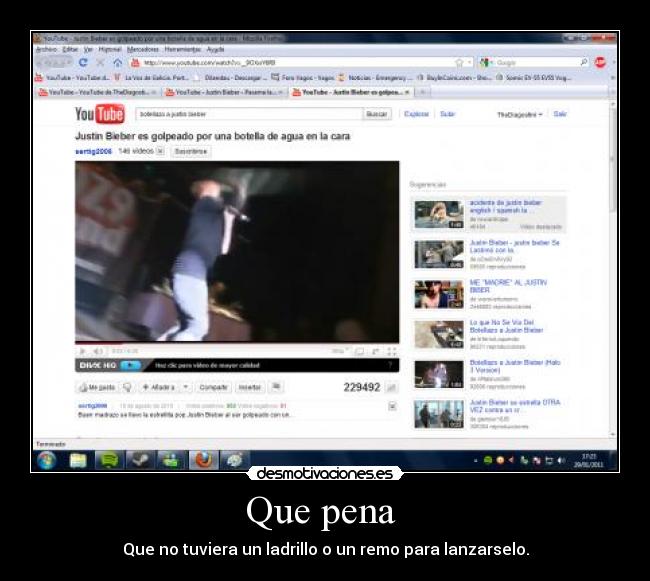Open the address bar history dropdown arrow

[470, 63]
